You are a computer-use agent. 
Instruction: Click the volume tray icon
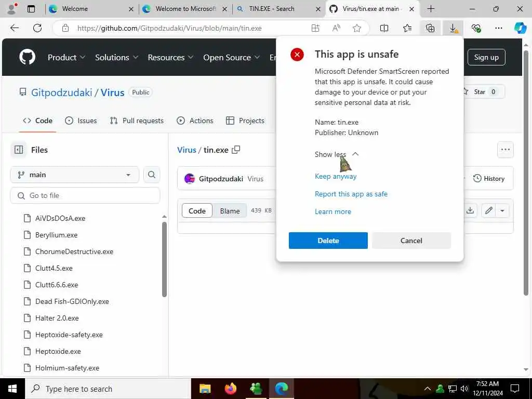(464, 389)
